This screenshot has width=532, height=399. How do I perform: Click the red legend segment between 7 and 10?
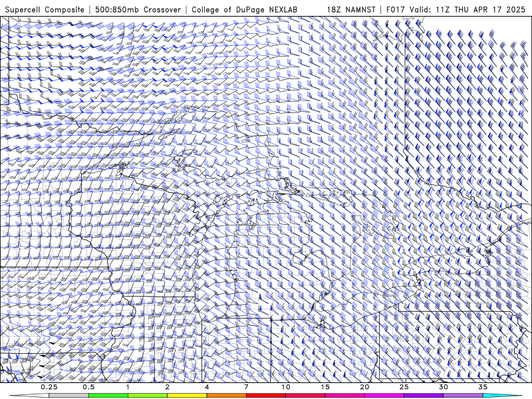(x=265, y=396)
